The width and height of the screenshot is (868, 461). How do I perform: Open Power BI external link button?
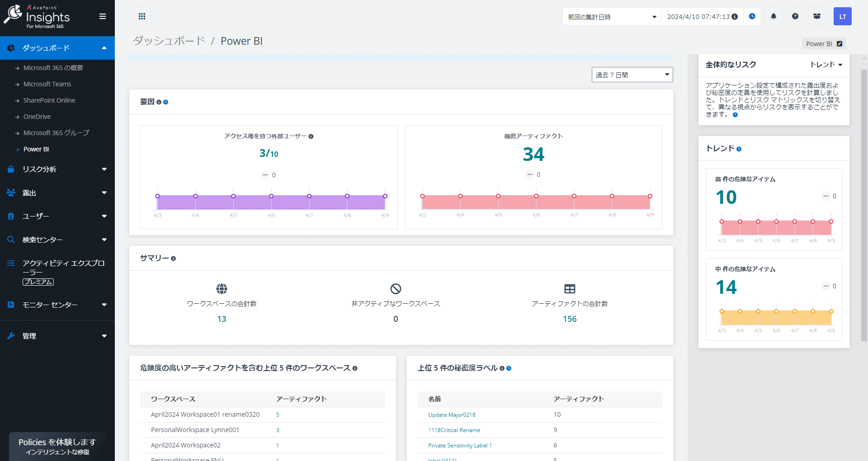tap(824, 44)
